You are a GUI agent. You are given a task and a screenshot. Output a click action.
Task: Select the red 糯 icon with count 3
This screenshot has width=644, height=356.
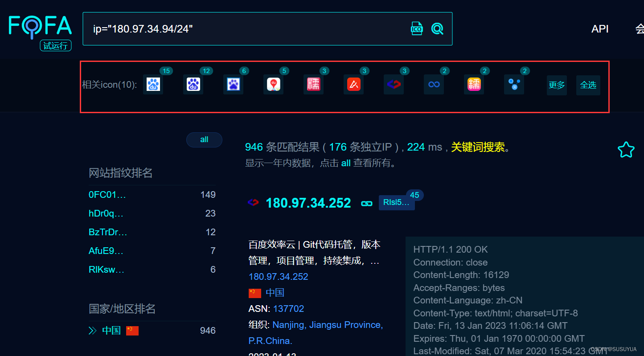click(x=313, y=85)
